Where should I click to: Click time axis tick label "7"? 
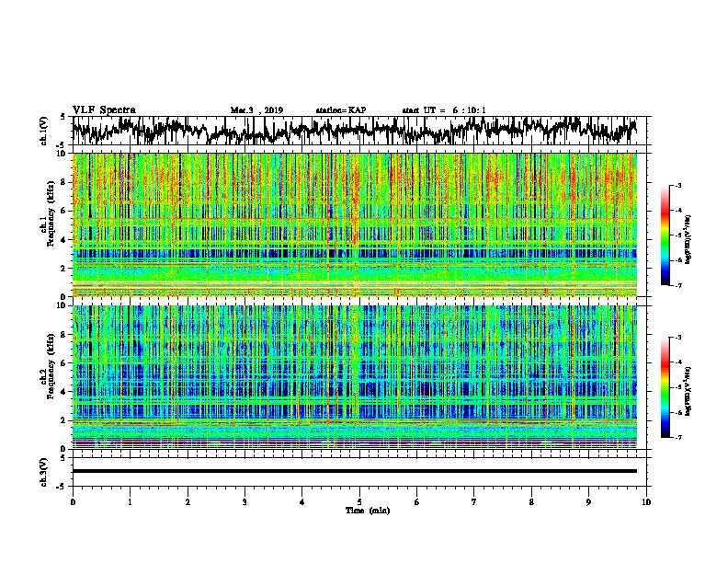(474, 502)
